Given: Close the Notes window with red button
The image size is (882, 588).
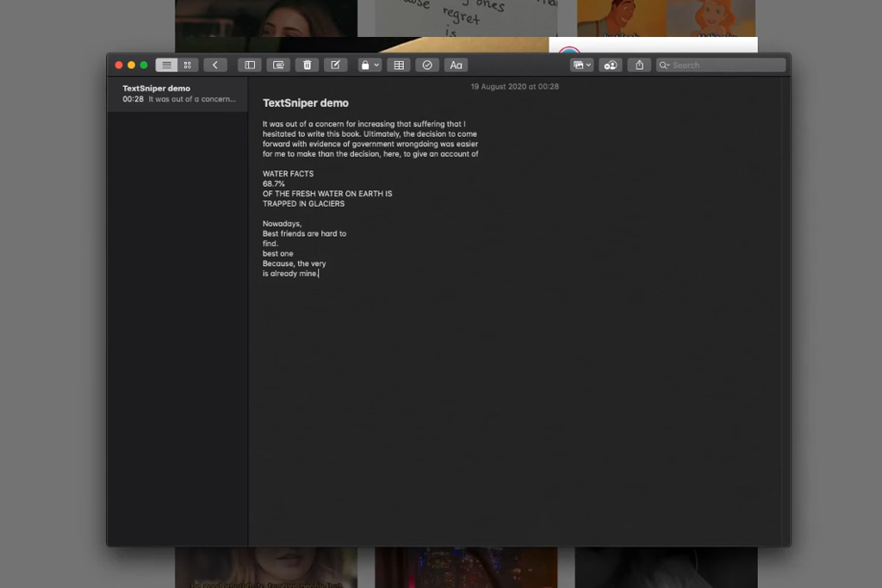Looking at the screenshot, I should click(119, 65).
